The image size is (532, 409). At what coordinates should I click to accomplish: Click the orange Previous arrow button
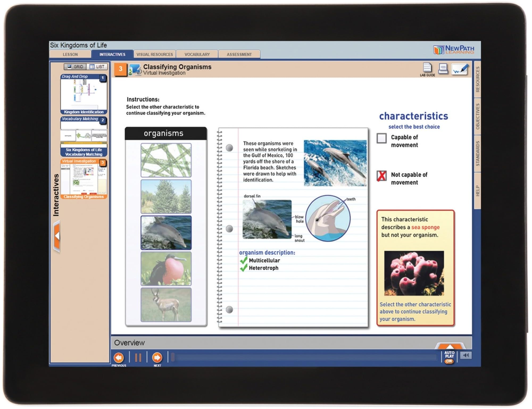[119, 358]
